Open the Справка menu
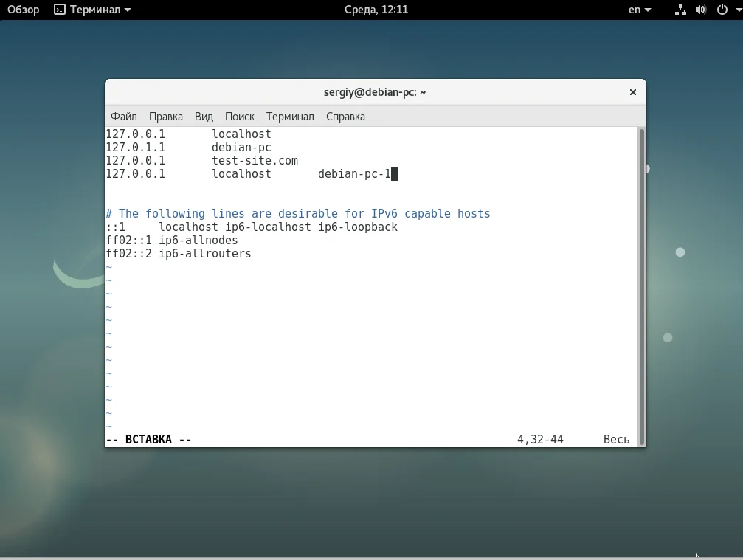 [x=345, y=117]
